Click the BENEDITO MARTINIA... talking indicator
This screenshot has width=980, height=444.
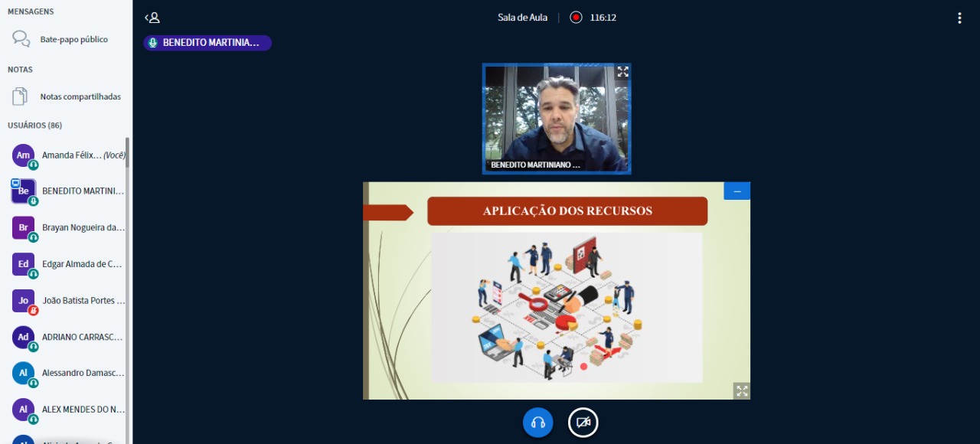coord(207,43)
